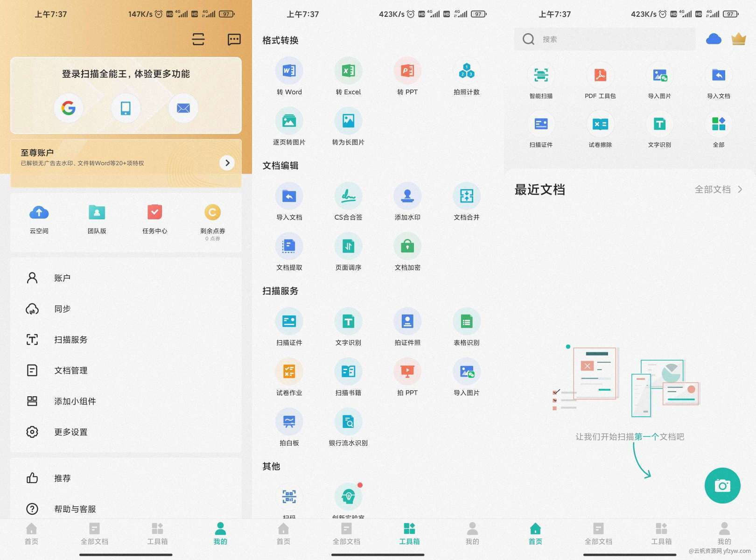Open the 同步 sync row
The height and width of the screenshot is (560, 756).
tap(126, 309)
